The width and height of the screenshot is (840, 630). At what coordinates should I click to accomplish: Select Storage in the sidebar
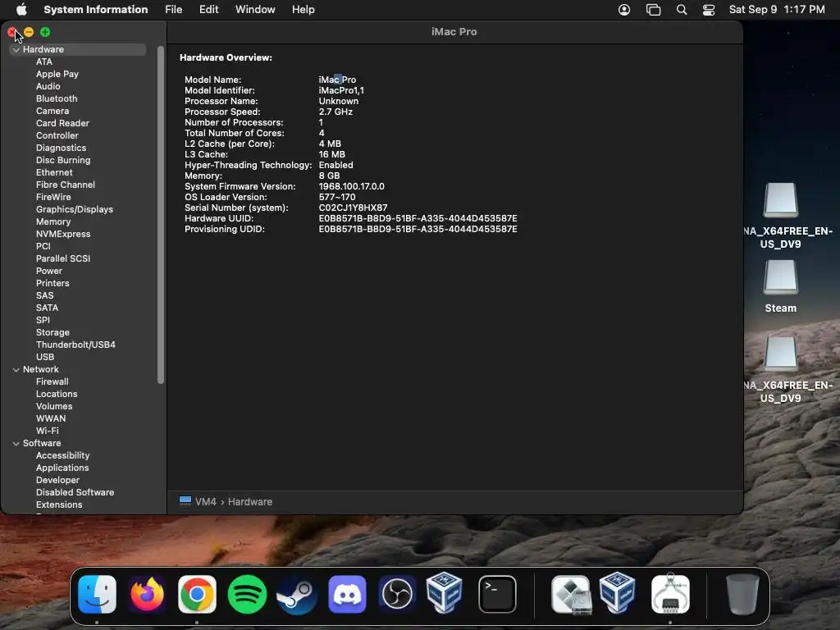pos(52,333)
